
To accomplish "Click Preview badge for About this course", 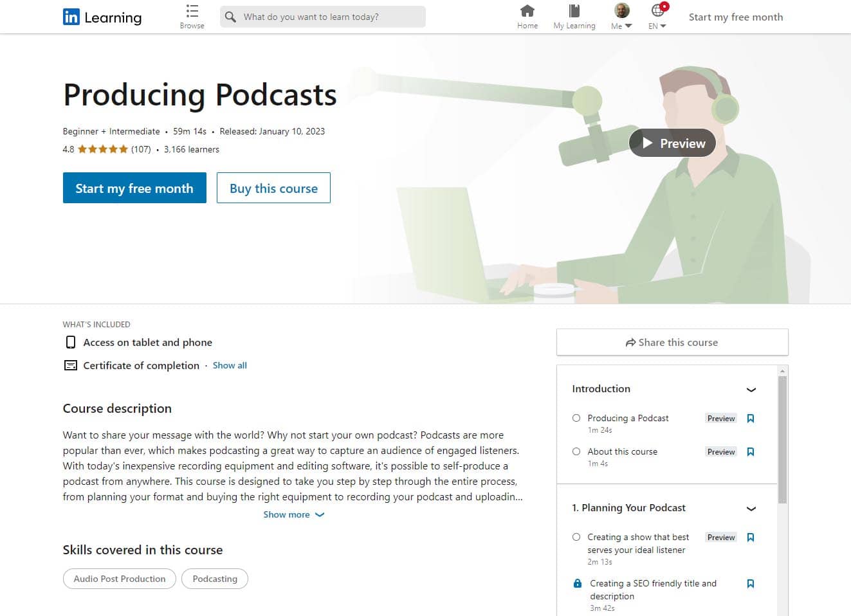I will pos(721,452).
